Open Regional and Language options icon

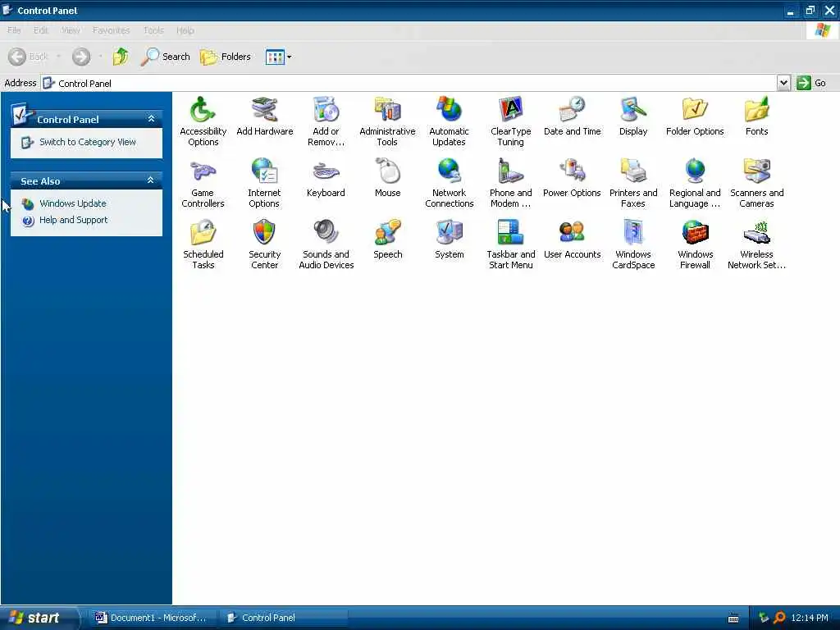(695, 171)
